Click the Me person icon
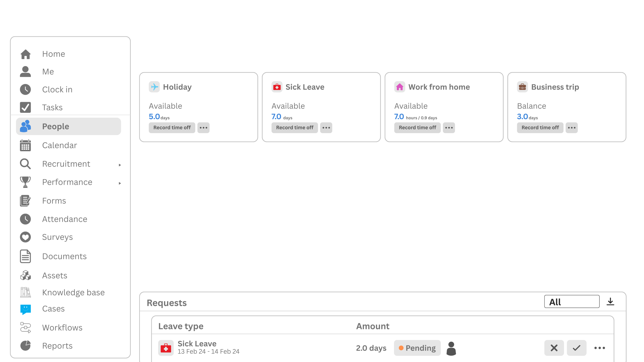 [x=25, y=72]
